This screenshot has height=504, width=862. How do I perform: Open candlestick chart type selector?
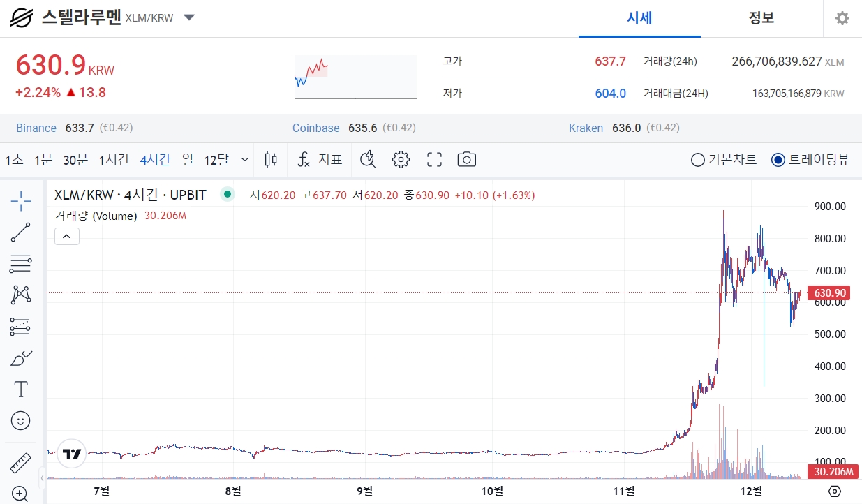tap(271, 160)
